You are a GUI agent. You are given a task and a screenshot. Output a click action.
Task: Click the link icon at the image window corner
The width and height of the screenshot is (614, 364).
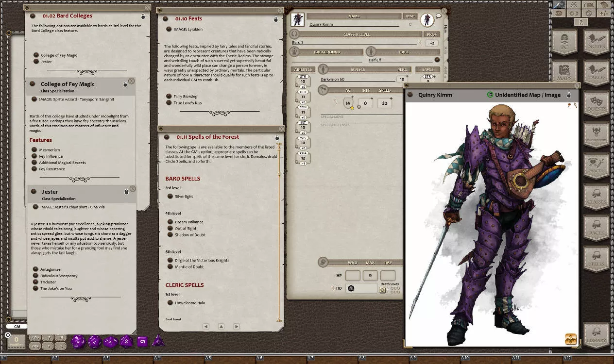(x=571, y=339)
